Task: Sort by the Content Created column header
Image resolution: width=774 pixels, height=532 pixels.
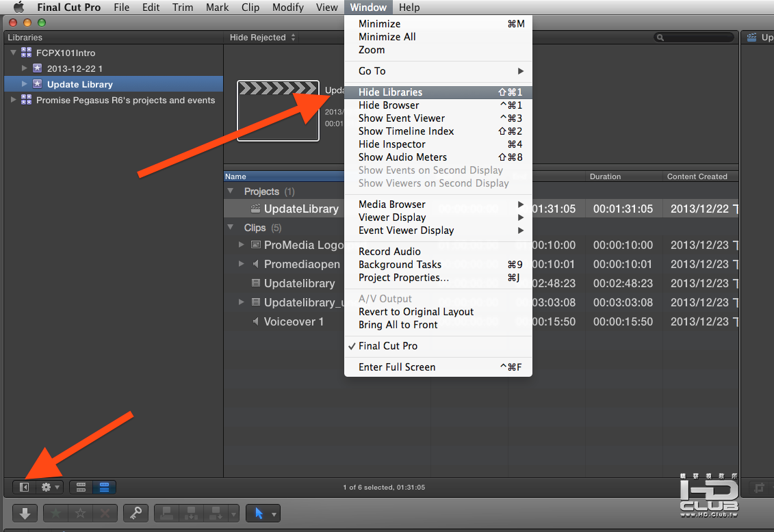Action: click(x=701, y=176)
